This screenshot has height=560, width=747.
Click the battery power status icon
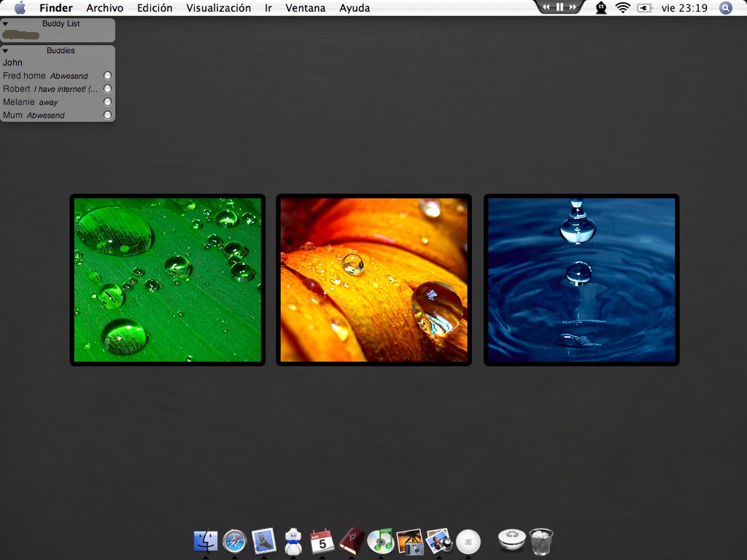[x=645, y=7]
